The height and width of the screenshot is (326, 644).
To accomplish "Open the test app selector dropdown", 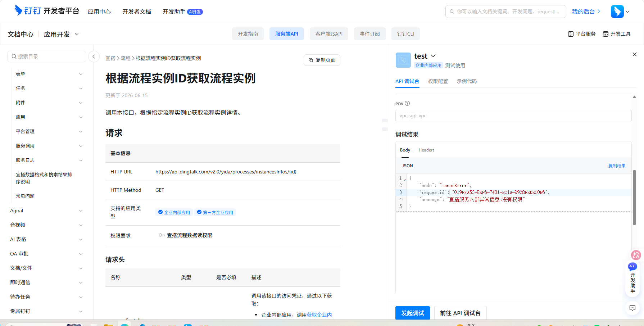I will click(433, 56).
